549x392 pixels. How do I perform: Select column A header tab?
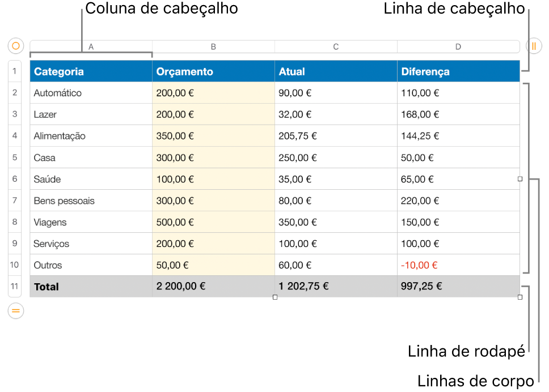click(91, 46)
